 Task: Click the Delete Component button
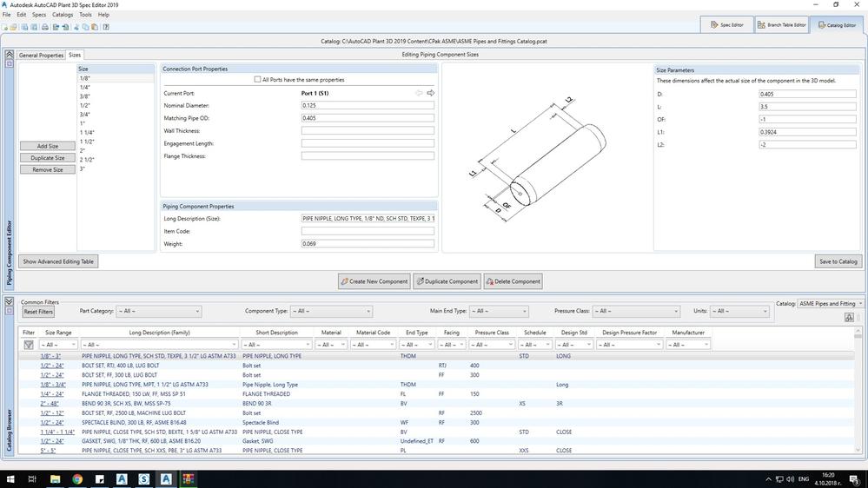(x=514, y=281)
